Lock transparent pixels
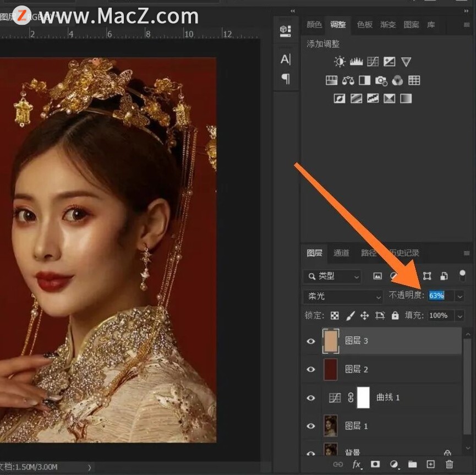The image size is (476, 475). point(335,315)
